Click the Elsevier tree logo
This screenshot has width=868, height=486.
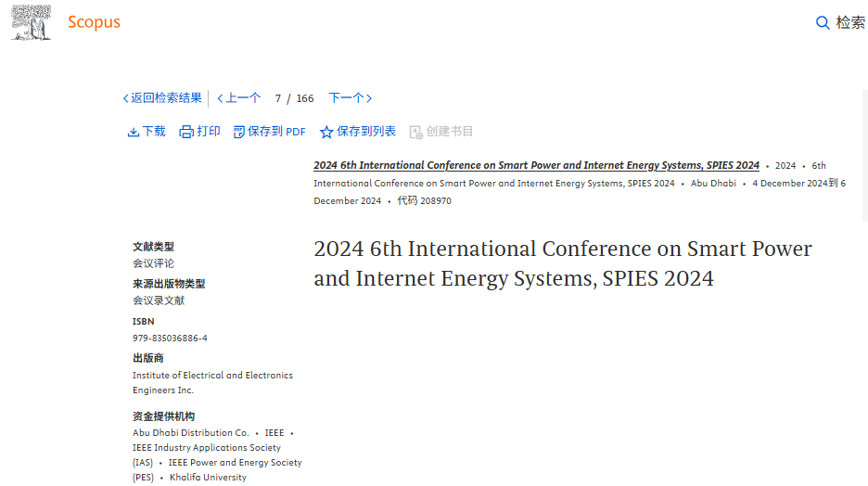pyautogui.click(x=31, y=22)
